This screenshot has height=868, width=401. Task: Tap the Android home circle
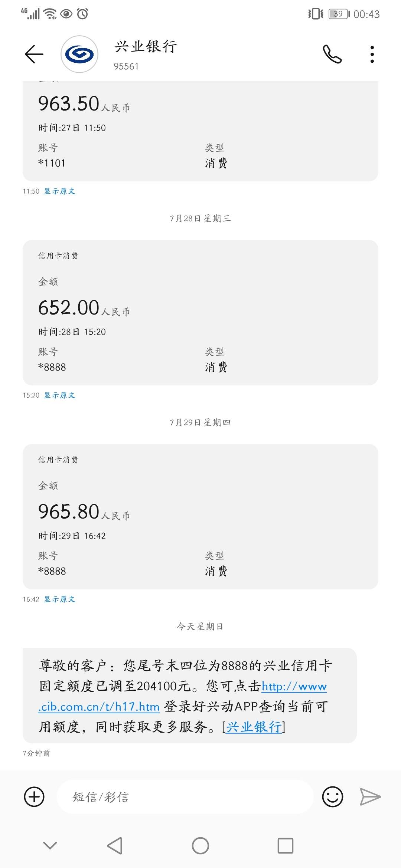(200, 845)
